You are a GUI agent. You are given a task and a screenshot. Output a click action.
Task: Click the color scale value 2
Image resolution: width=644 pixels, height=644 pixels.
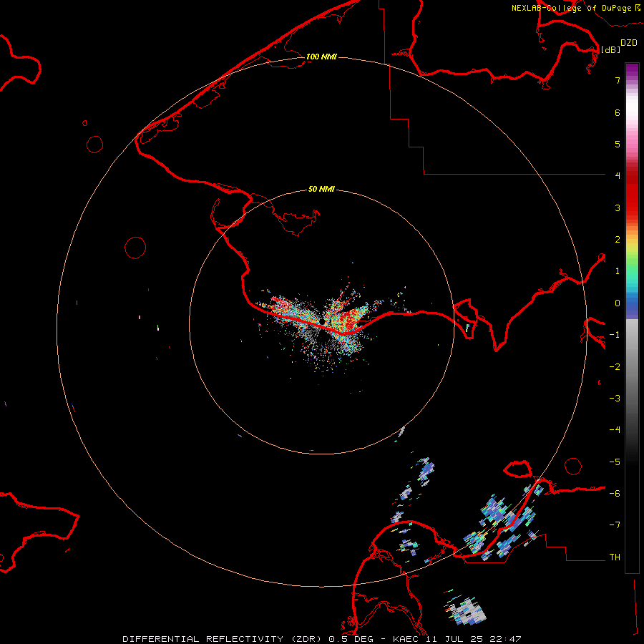[x=618, y=240]
